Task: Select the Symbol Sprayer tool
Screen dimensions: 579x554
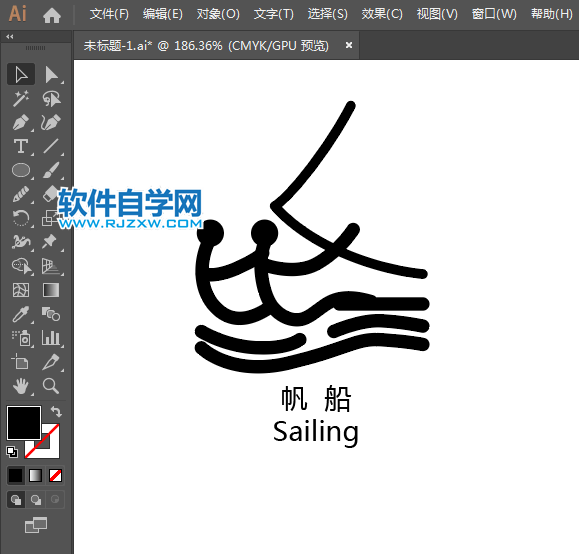Action: [21, 338]
